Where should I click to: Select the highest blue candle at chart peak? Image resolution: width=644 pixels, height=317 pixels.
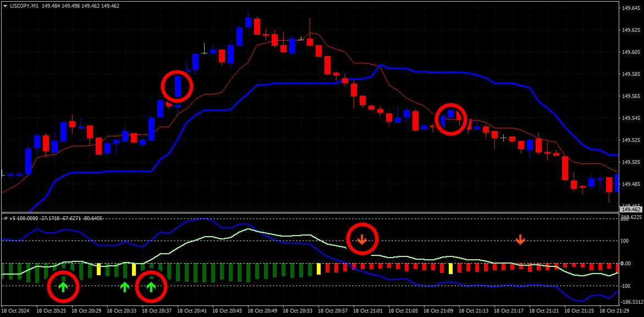[x=248, y=22]
